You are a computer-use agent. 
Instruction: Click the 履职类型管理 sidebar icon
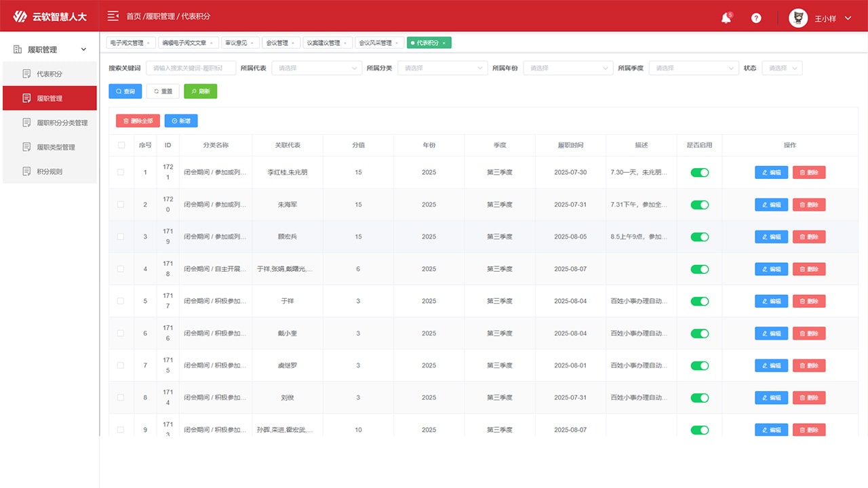click(x=27, y=147)
